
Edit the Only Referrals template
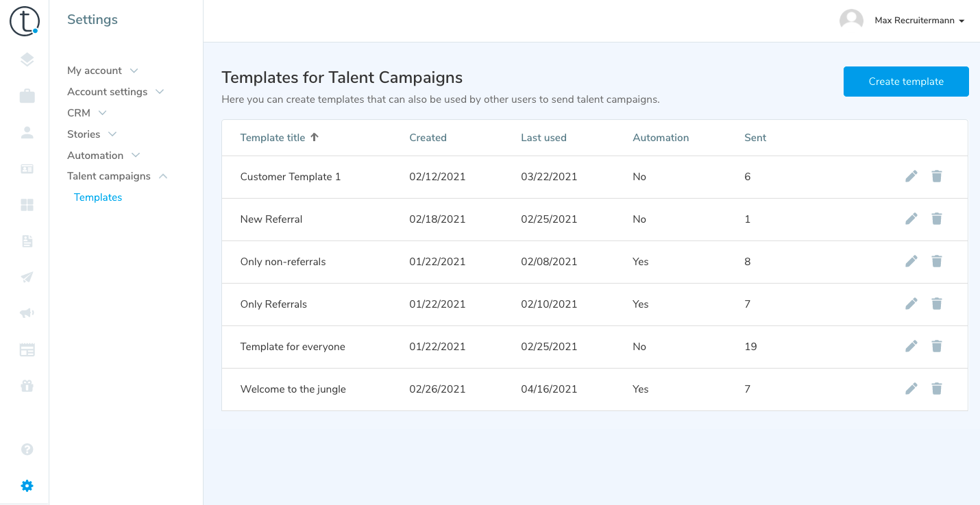[911, 304]
